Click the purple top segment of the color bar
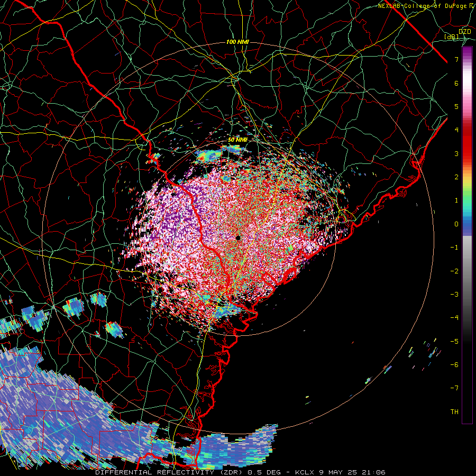The image size is (476, 476). click(x=467, y=53)
